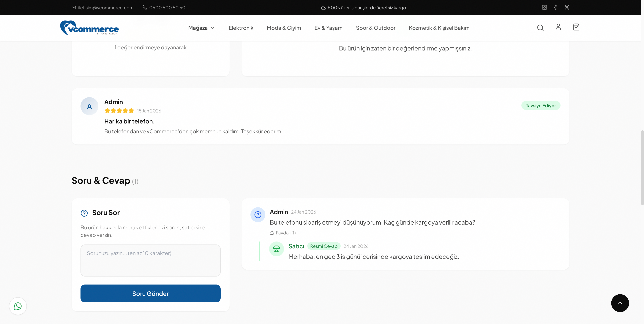Visit the Instagram page

544,7
